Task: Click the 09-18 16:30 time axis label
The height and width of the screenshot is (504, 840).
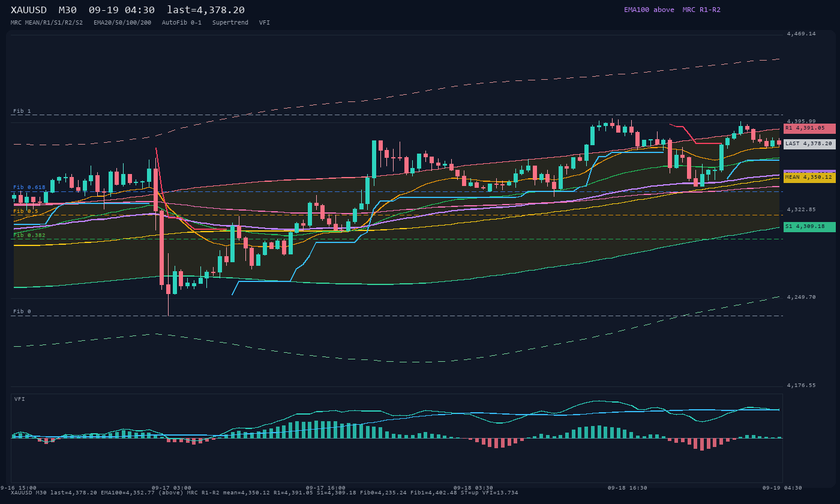Action: click(x=628, y=488)
